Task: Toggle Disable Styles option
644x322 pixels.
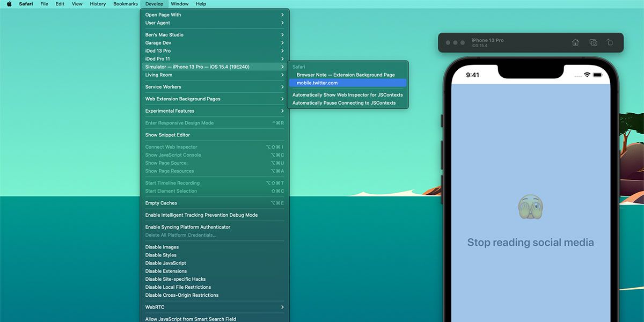Action: point(215,255)
